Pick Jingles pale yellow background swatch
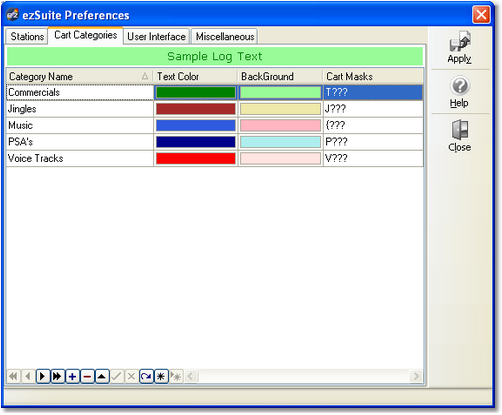 (280, 109)
